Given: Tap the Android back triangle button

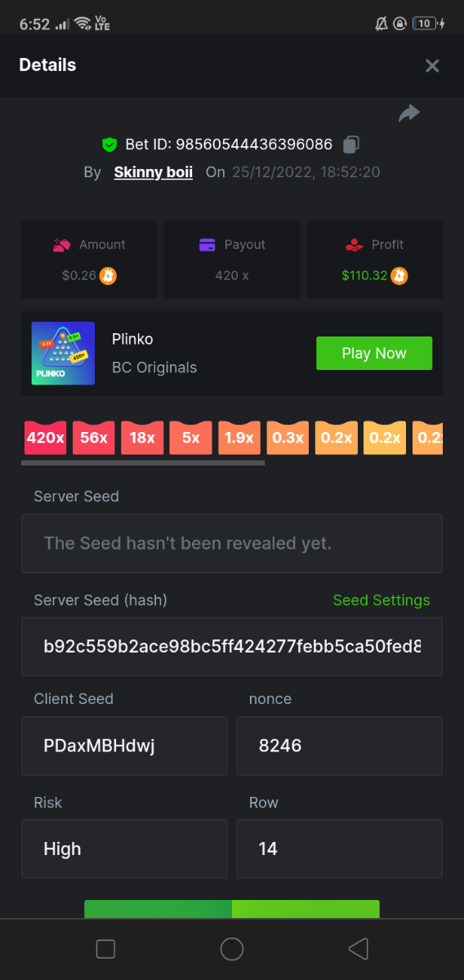Looking at the screenshot, I should point(358,949).
